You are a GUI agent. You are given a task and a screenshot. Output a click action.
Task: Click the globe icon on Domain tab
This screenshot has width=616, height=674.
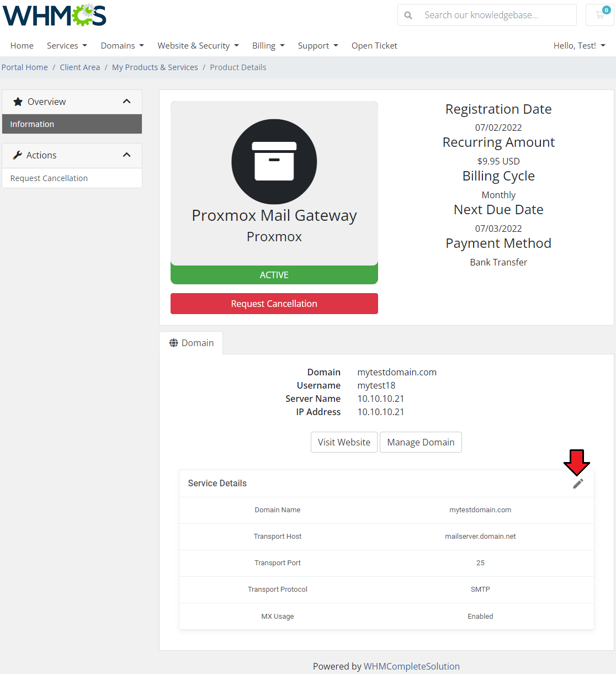tap(173, 343)
